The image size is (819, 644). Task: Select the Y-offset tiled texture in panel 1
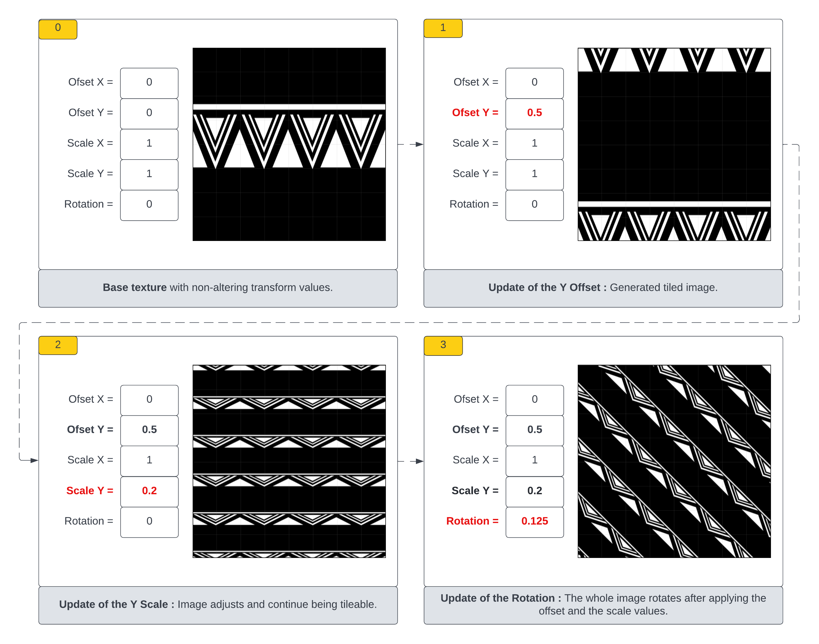click(674, 144)
